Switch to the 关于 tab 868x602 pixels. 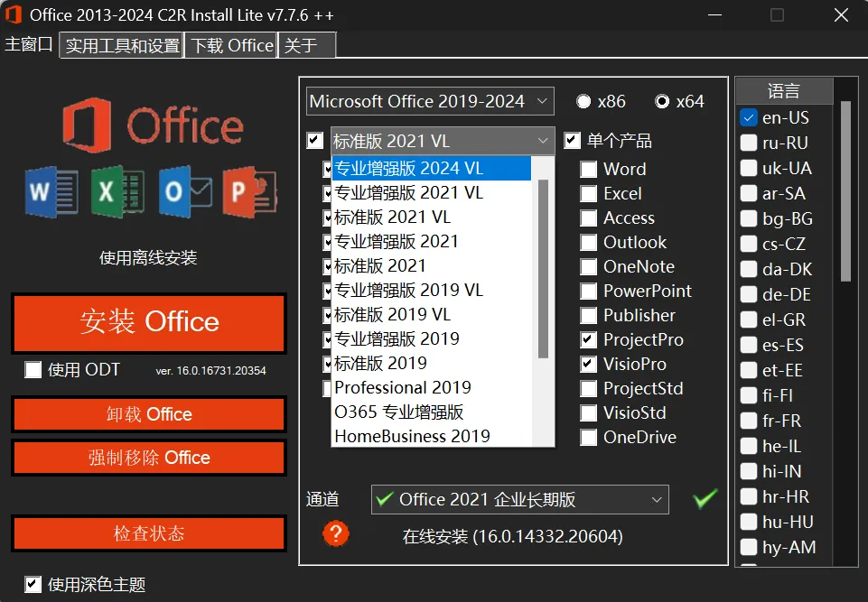307,45
